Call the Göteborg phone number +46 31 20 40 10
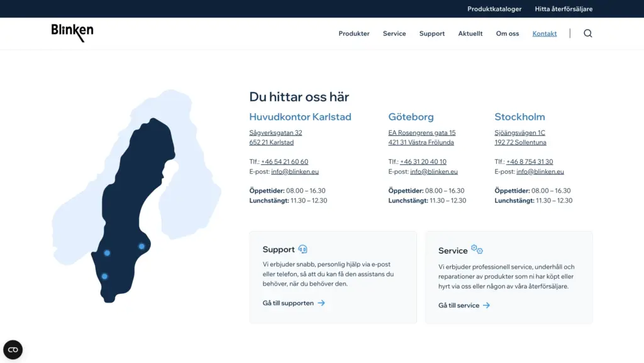644x363 pixels. 423,162
